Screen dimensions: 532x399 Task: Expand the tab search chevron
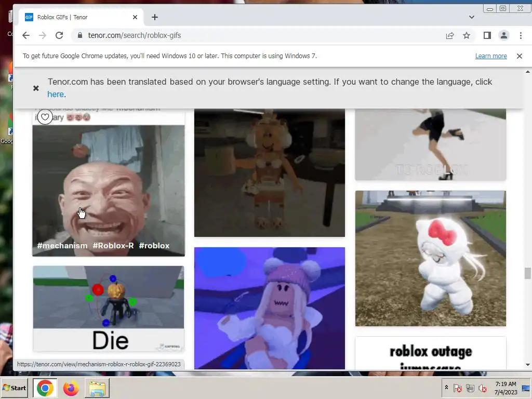472,17
